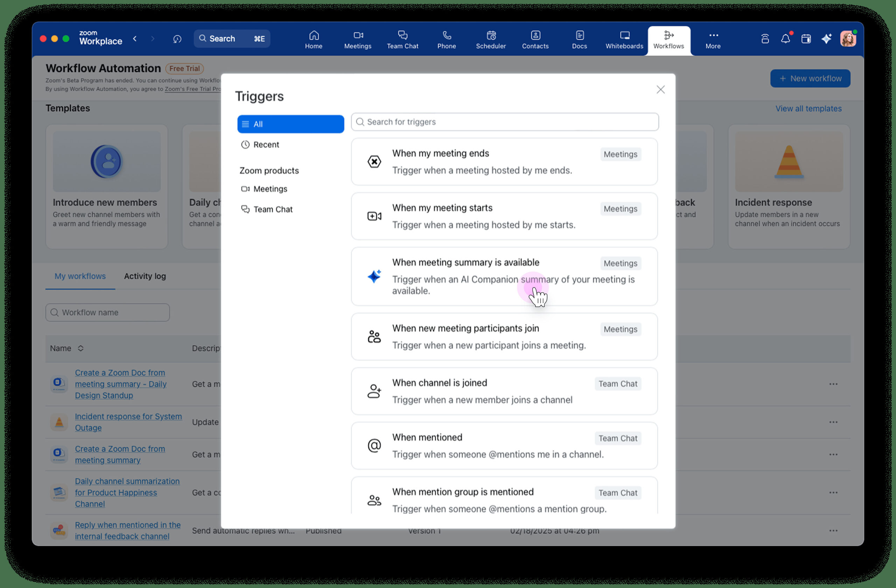Open the Contacts tab
The height and width of the screenshot is (588, 896).
point(535,40)
